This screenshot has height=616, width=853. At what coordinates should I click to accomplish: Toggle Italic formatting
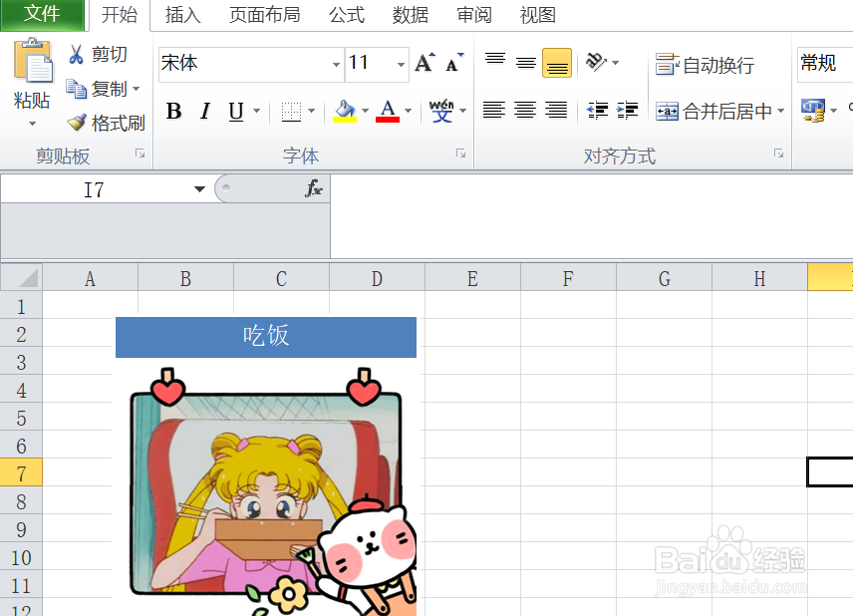pyautogui.click(x=205, y=111)
